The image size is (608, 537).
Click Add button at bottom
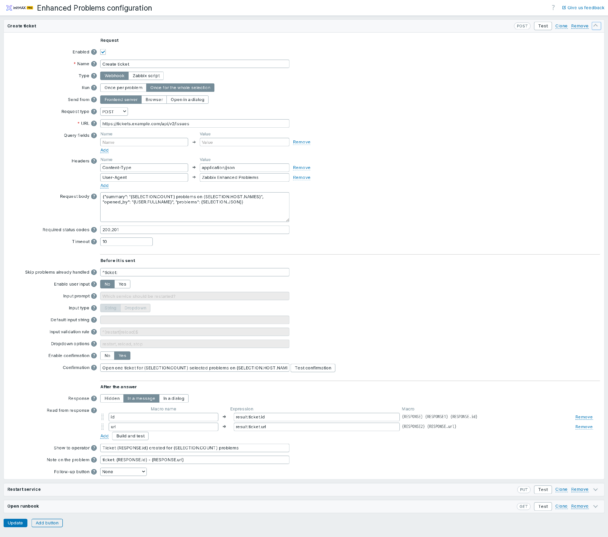[47, 523]
